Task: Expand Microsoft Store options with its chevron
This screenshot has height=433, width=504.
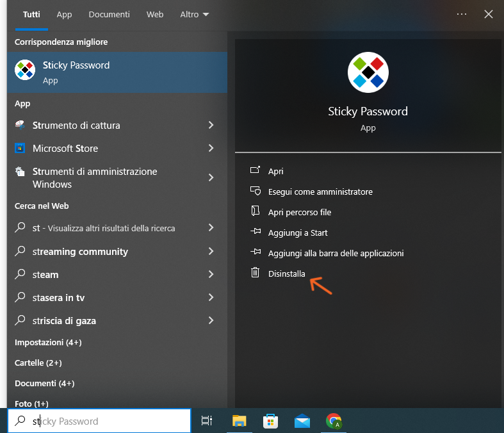Action: (x=211, y=148)
